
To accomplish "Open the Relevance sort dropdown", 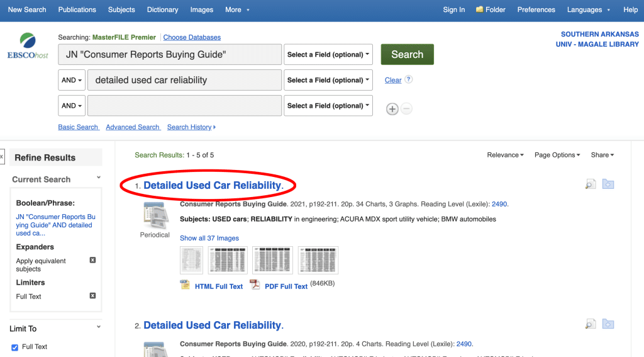I will (505, 155).
